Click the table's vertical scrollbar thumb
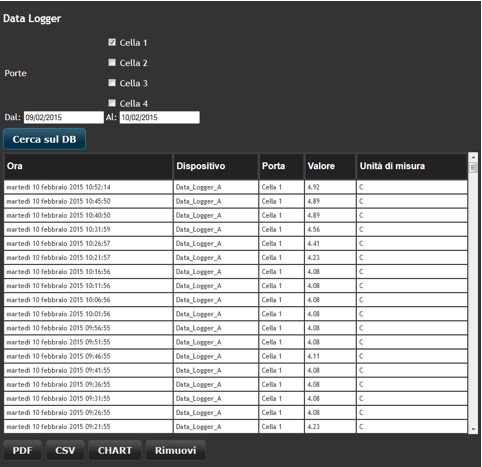The height and width of the screenshot is (467, 482). (473, 167)
